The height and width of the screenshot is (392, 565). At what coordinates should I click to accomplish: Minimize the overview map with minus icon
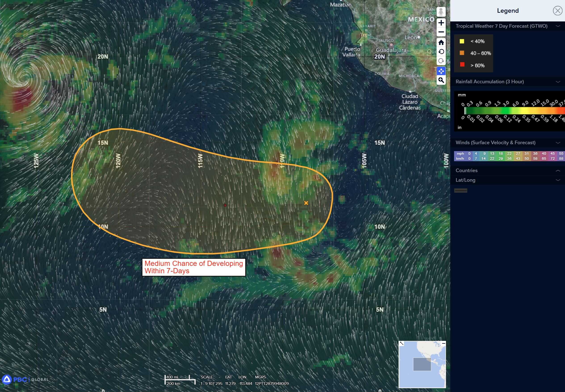point(444,343)
